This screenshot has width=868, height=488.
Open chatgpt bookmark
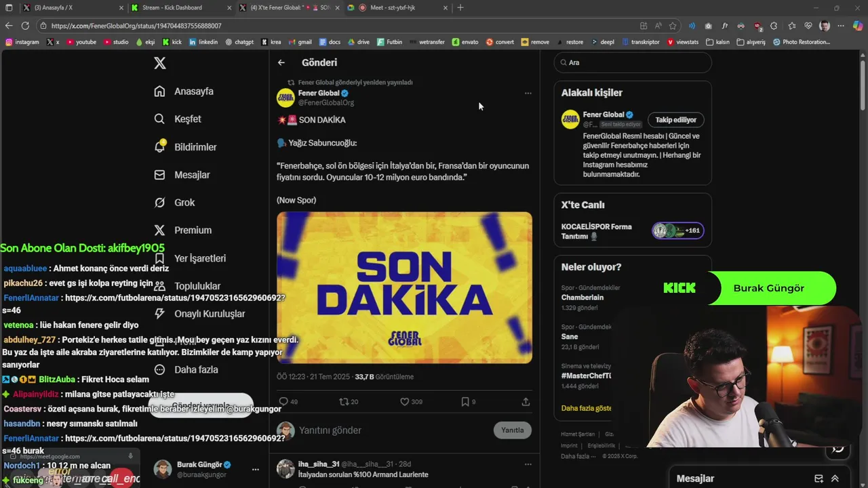[239, 42]
